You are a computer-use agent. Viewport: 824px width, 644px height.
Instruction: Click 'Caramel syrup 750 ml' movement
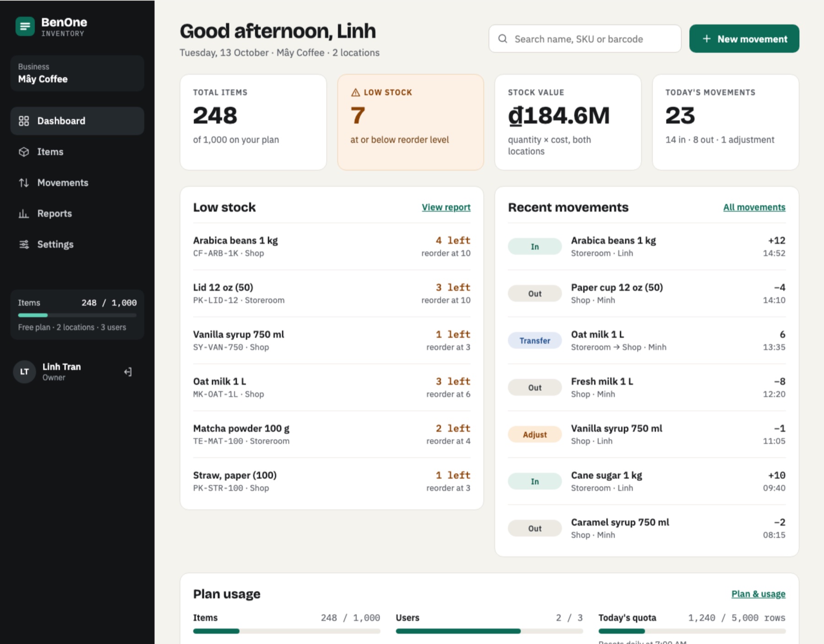point(647,528)
